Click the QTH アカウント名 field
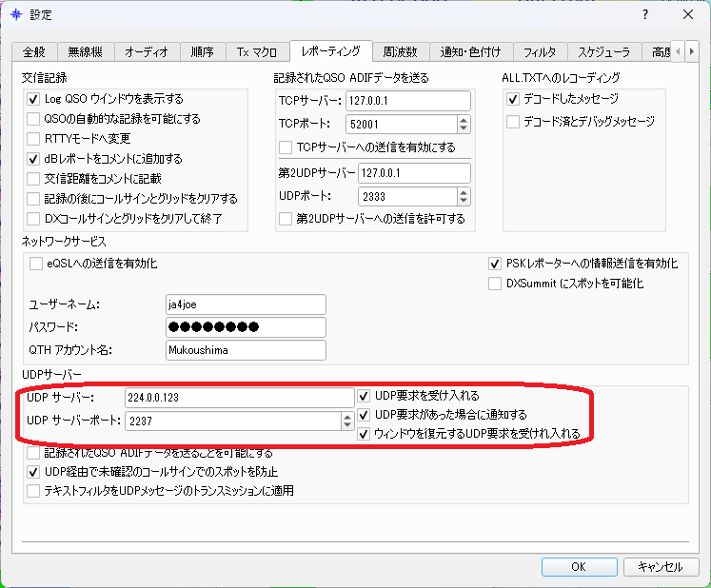This screenshot has height=588, width=711. [x=246, y=350]
